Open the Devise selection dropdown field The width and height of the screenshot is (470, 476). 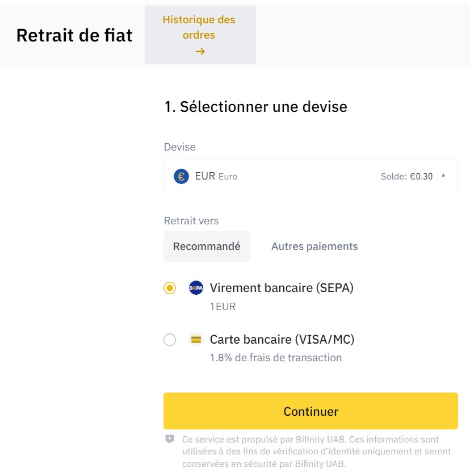point(310,176)
